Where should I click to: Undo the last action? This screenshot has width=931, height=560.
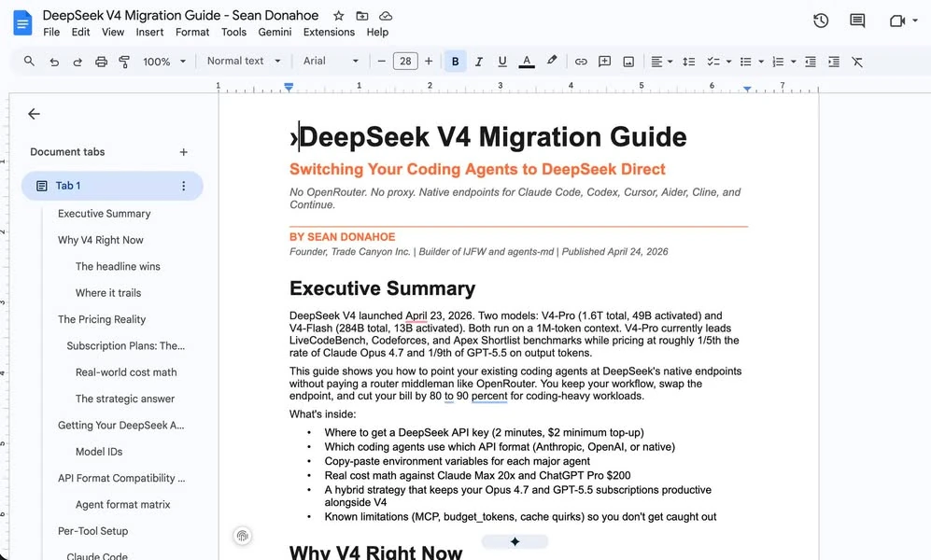54,62
